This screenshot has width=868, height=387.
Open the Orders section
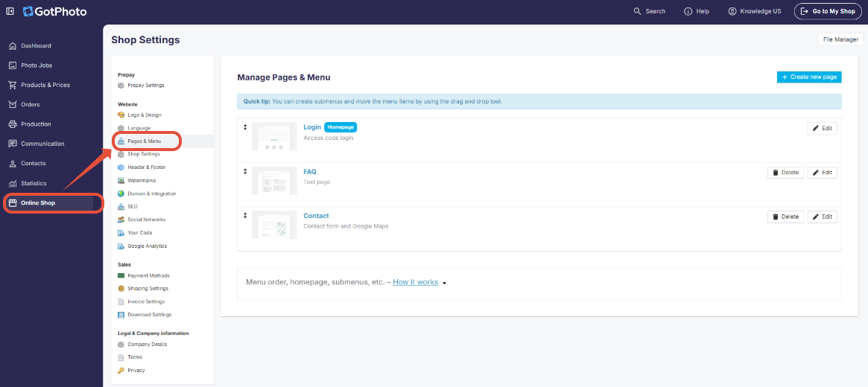(30, 104)
